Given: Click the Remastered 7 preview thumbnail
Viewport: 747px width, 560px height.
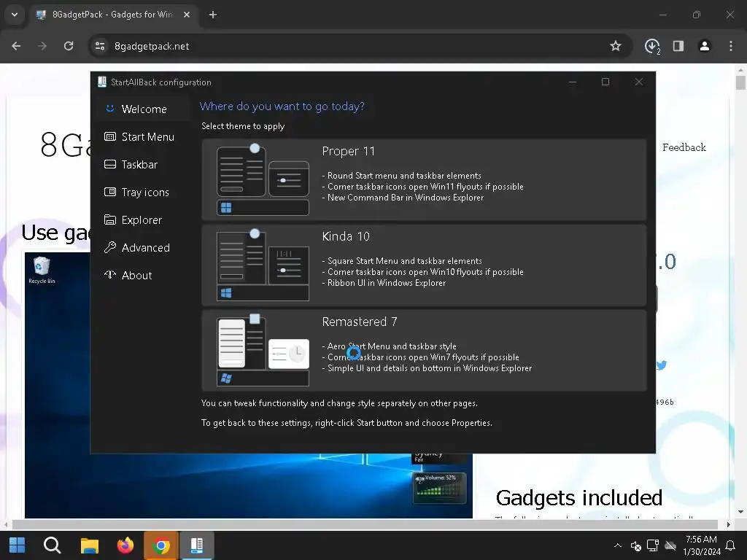Looking at the screenshot, I should [263, 351].
